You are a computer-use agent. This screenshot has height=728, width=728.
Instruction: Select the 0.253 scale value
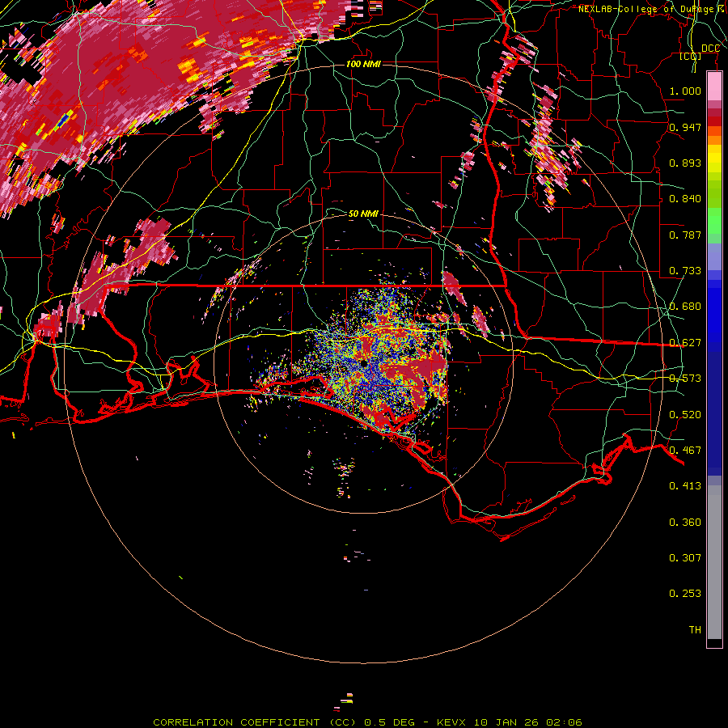685,594
